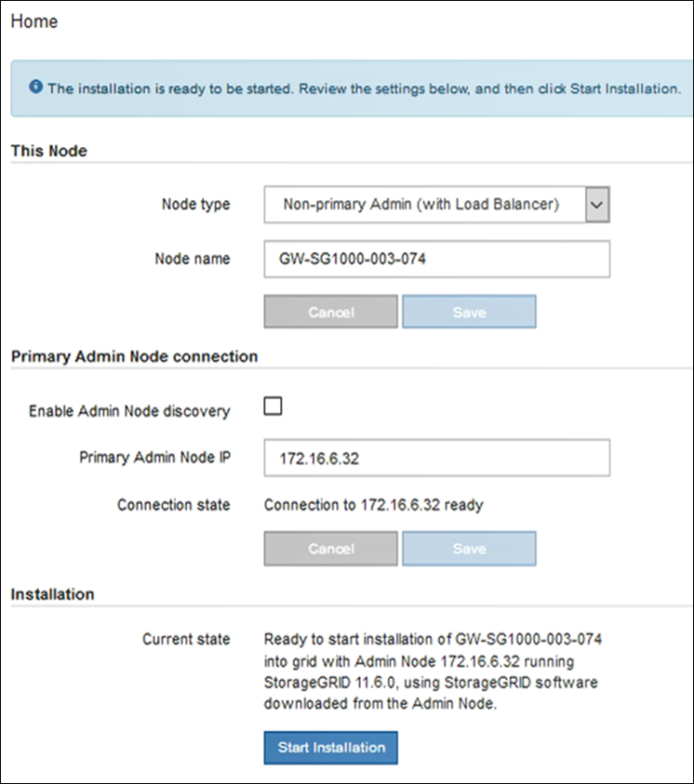
Task: Click the Node type field label
Action: coord(195,205)
